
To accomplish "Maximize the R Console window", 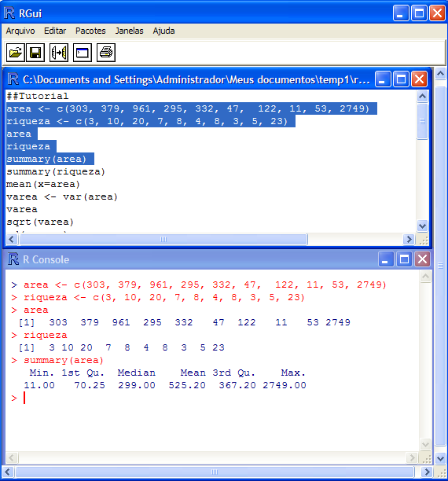I will (404, 259).
